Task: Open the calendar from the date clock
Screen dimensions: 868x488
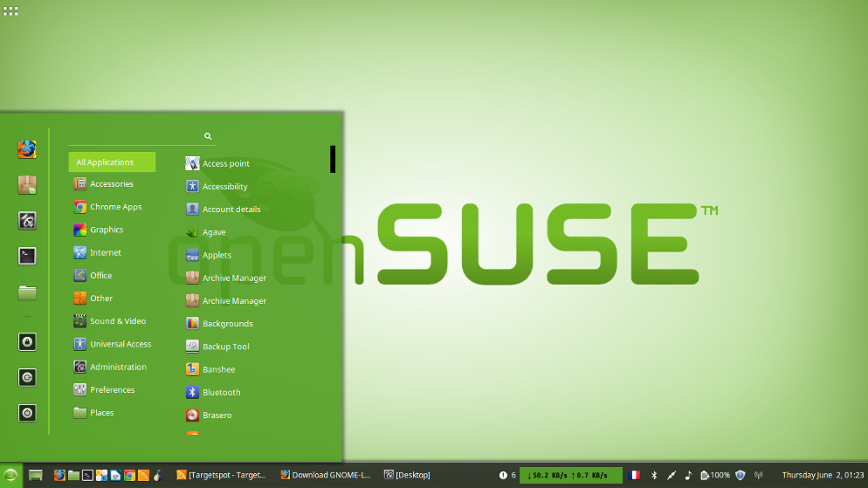Action: coord(823,475)
